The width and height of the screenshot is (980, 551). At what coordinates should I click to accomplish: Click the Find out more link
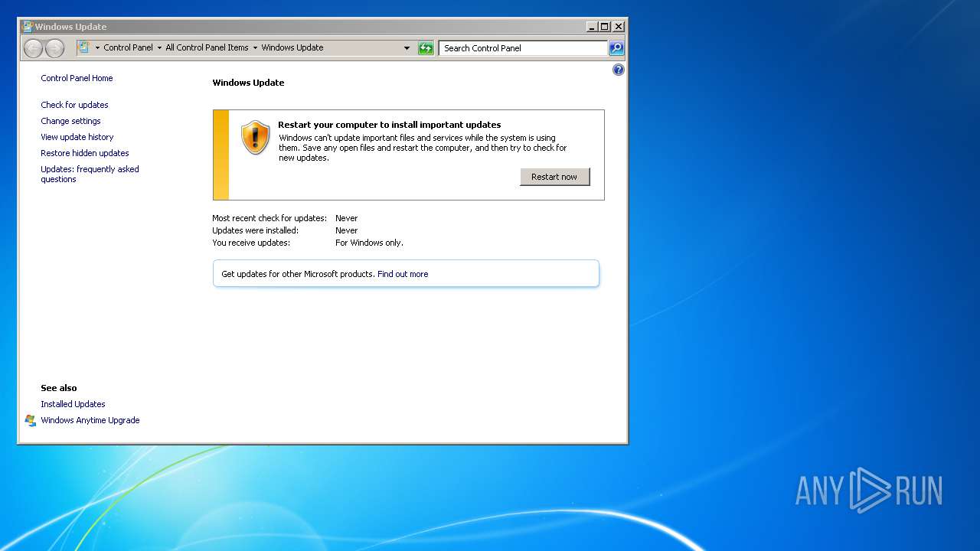(x=403, y=274)
